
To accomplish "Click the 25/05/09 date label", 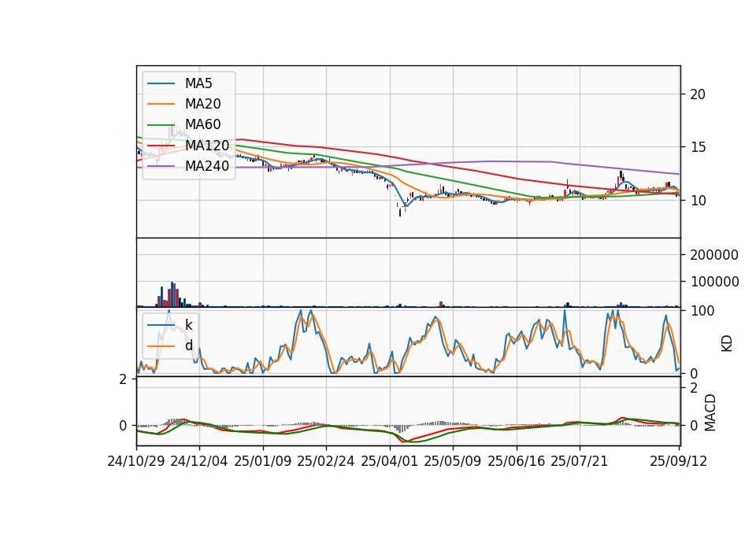I will tap(453, 461).
